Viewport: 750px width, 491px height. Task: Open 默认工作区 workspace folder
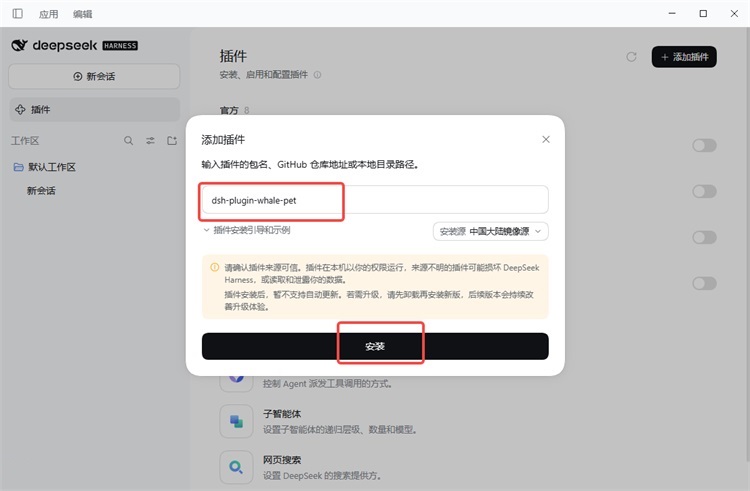click(x=44, y=167)
